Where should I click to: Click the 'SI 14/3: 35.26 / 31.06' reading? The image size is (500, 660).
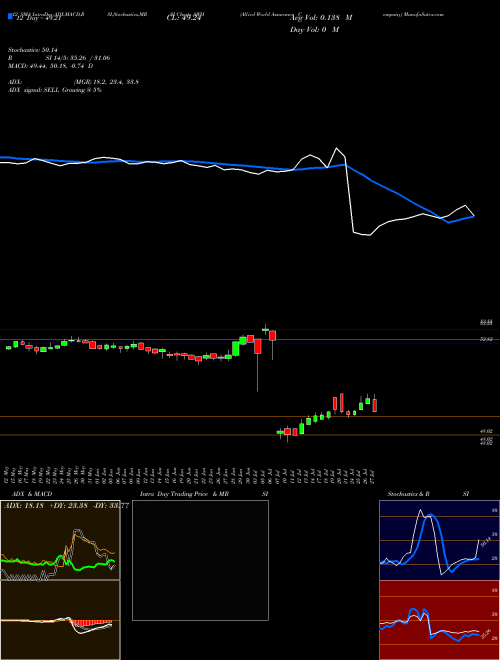click(x=78, y=58)
